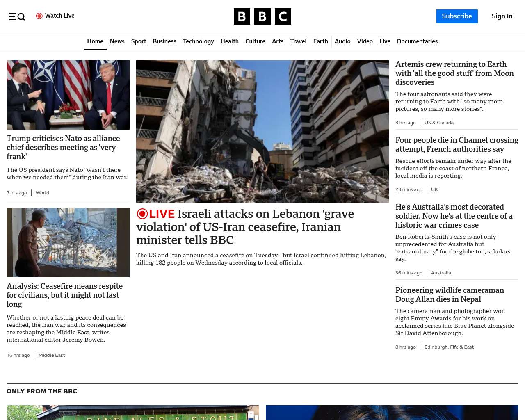Click the World tag under the Nato story
525x420 pixels.
pos(42,193)
